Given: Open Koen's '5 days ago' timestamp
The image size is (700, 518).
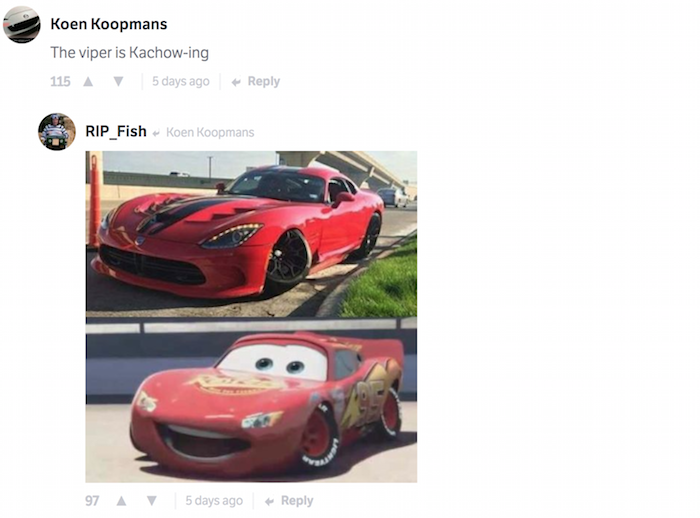Looking at the screenshot, I should tap(181, 81).
